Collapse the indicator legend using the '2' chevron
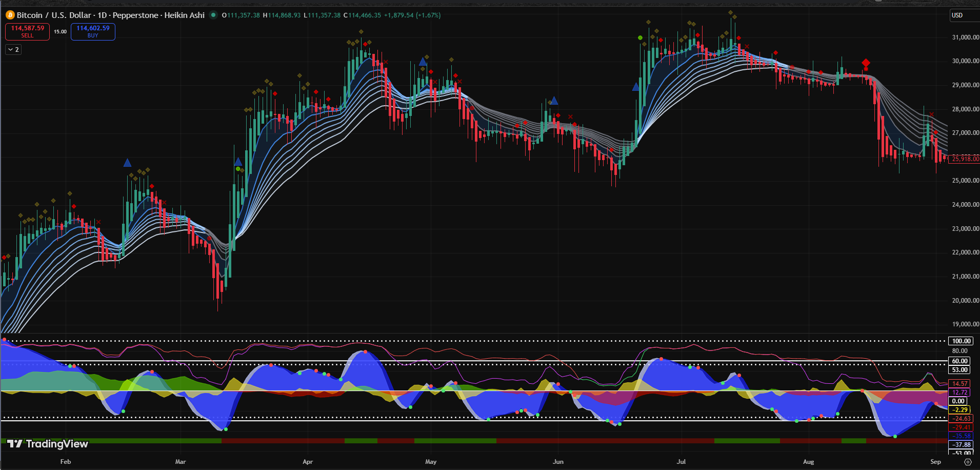This screenshot has height=470, width=980. pyautogui.click(x=13, y=49)
